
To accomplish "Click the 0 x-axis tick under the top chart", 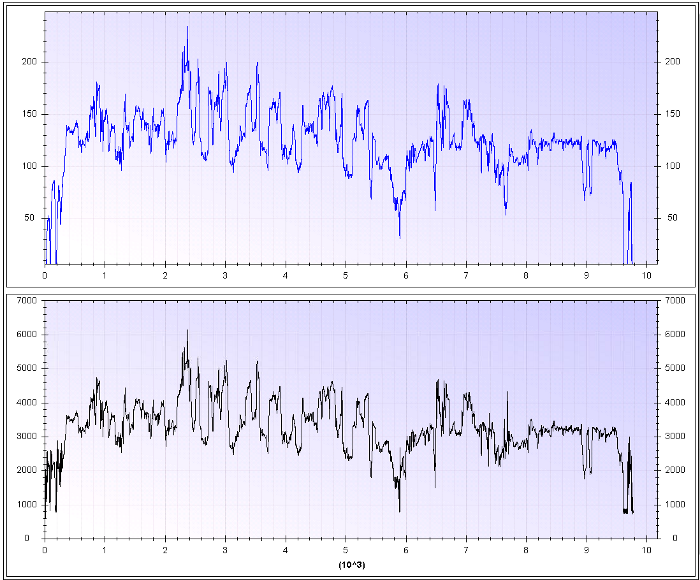I will tap(45, 275).
